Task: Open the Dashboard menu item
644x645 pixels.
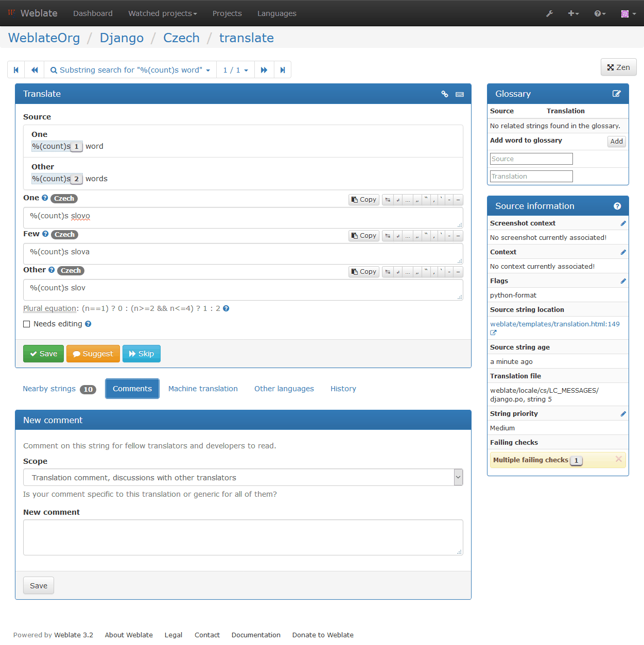Action: point(93,13)
